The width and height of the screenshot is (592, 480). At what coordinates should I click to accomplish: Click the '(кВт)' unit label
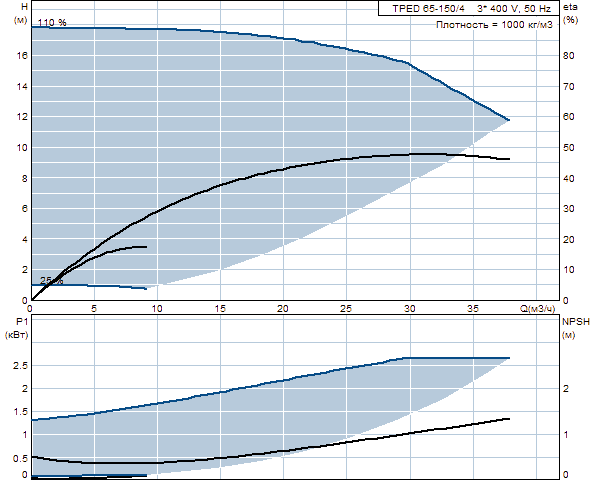tap(16, 335)
